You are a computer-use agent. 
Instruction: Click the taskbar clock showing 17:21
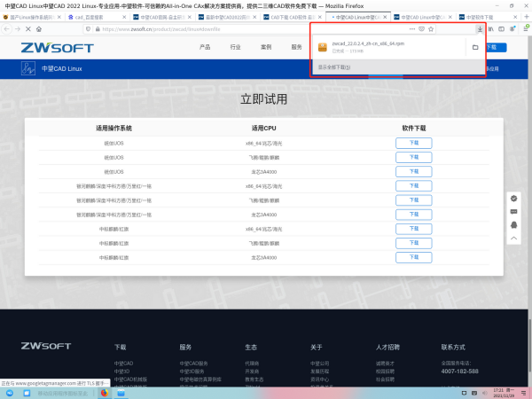(504, 393)
